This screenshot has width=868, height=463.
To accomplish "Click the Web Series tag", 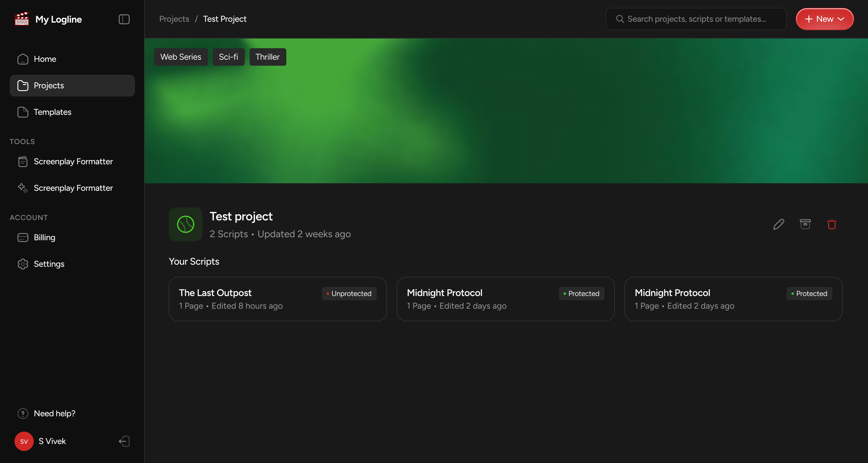I will coord(181,57).
